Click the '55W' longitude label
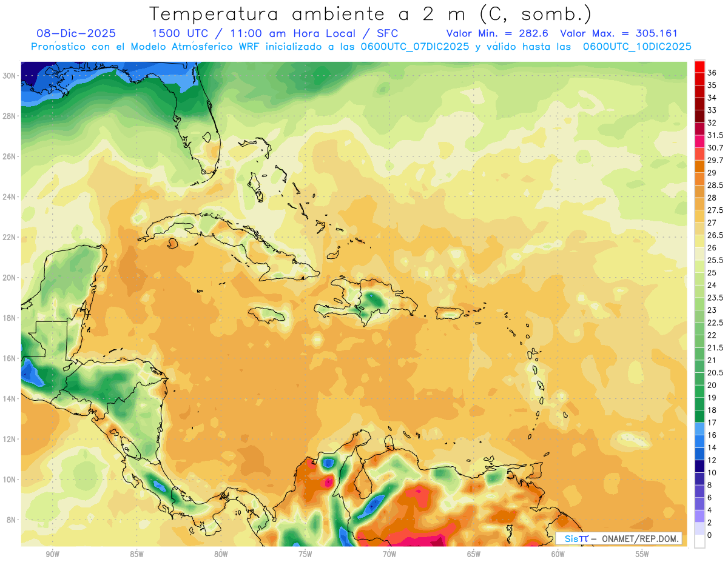728x562 pixels. [x=642, y=554]
